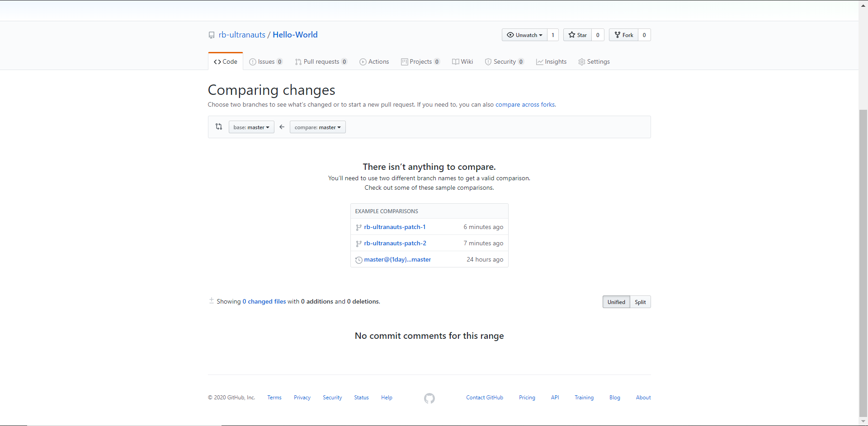Open the base: master branch dropdown

pos(251,127)
